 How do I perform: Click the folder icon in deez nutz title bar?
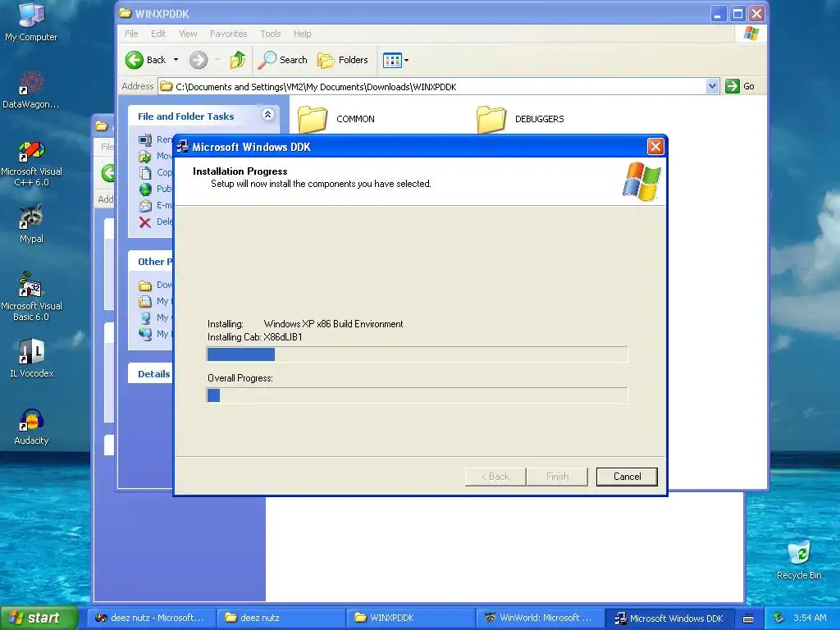(x=101, y=126)
